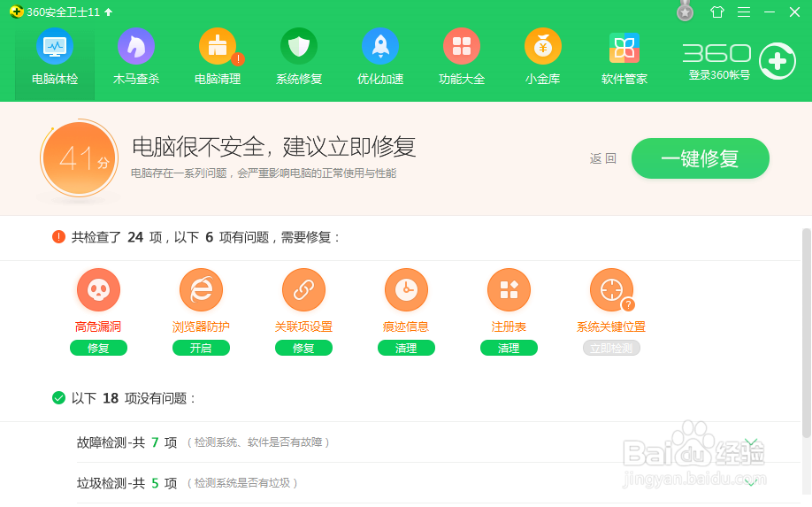The image size is (812, 507).
Task: Click the 浏览器防护 label text
Action: click(201, 326)
